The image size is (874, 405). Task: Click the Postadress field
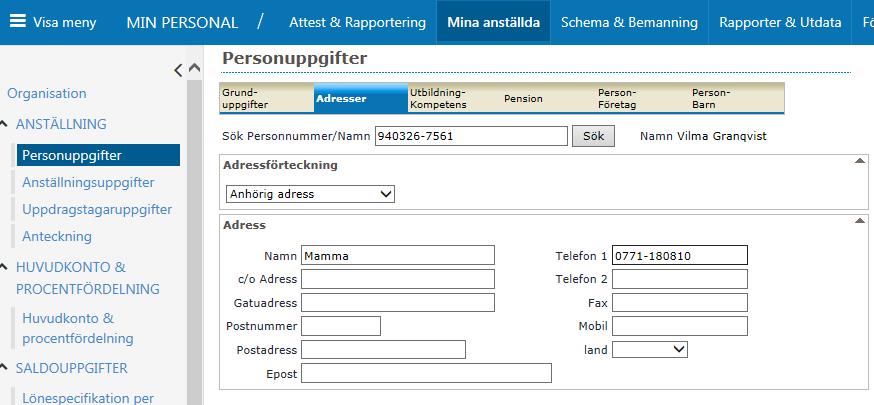[x=383, y=349]
